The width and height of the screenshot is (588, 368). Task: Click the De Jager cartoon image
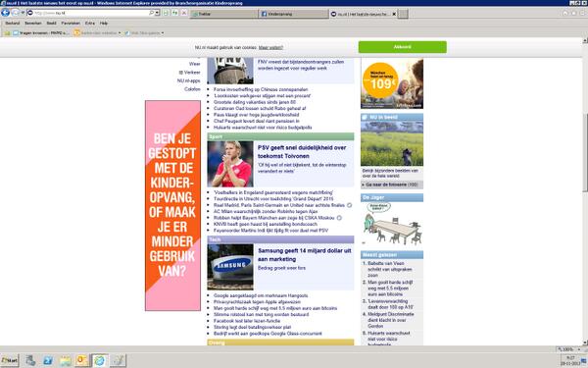(x=392, y=224)
